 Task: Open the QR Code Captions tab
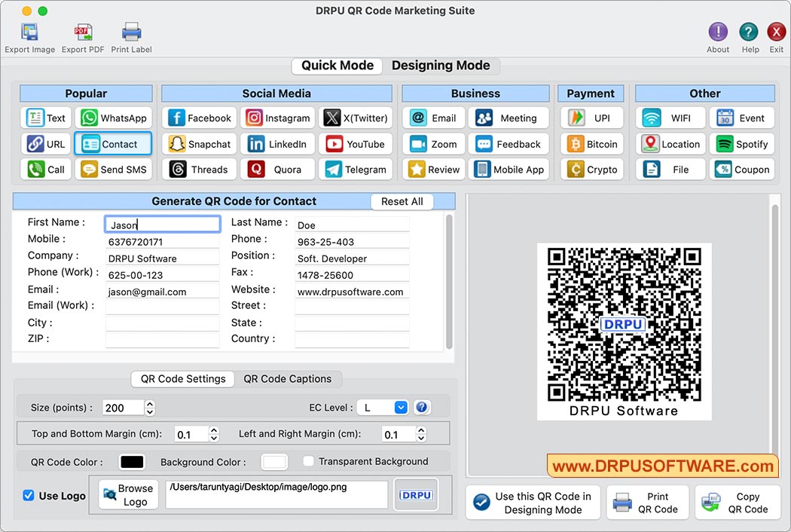point(288,379)
